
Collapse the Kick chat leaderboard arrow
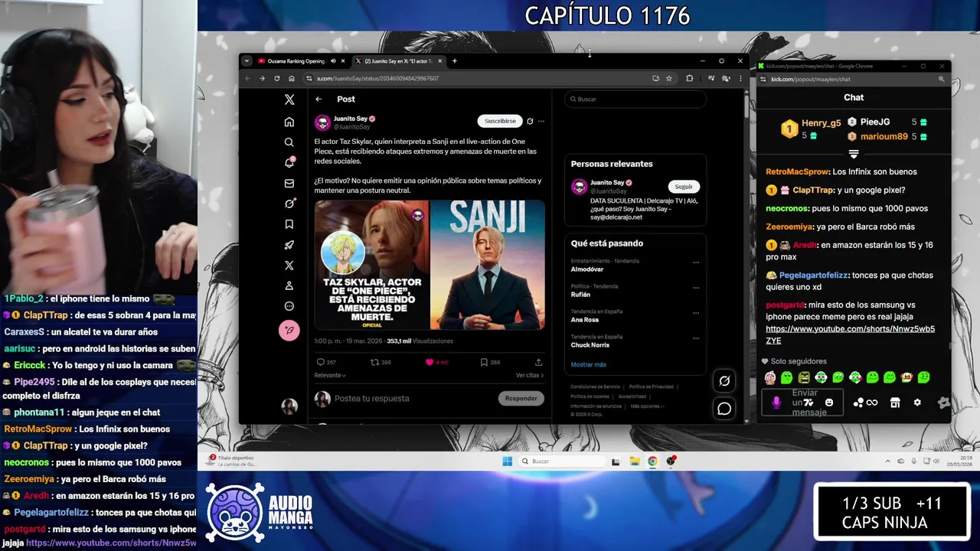point(854,154)
